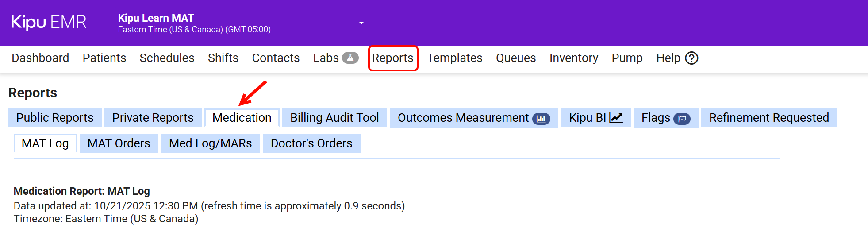868x232 pixels.
Task: Switch to Med Log/MARs sub-tab
Action: [x=210, y=143]
